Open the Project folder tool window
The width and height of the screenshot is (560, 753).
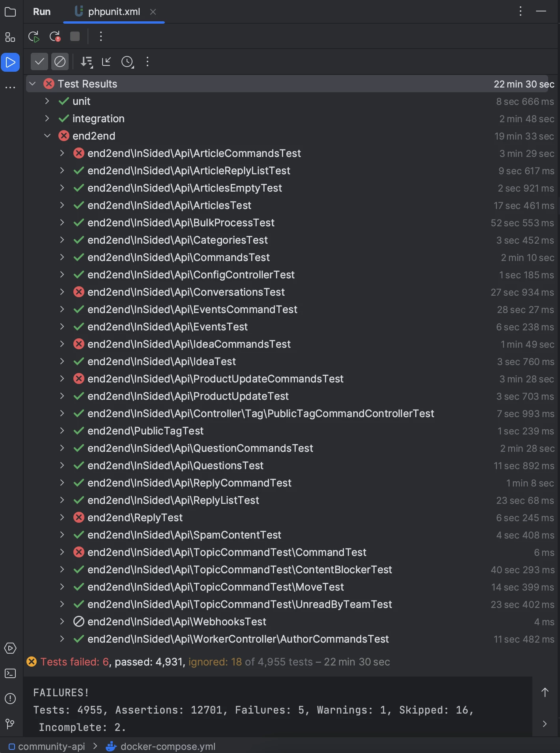click(x=10, y=12)
